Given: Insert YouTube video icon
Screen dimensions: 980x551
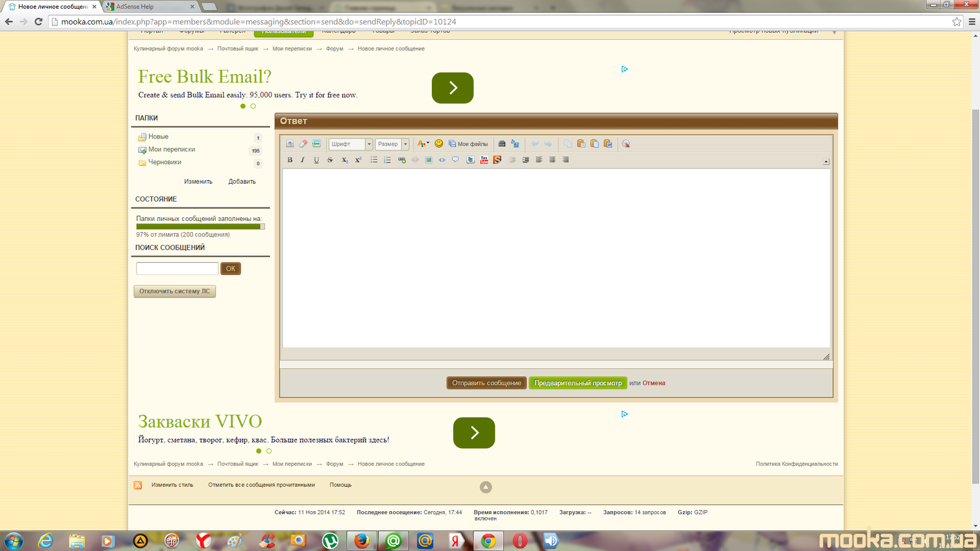Looking at the screenshot, I should point(484,160).
